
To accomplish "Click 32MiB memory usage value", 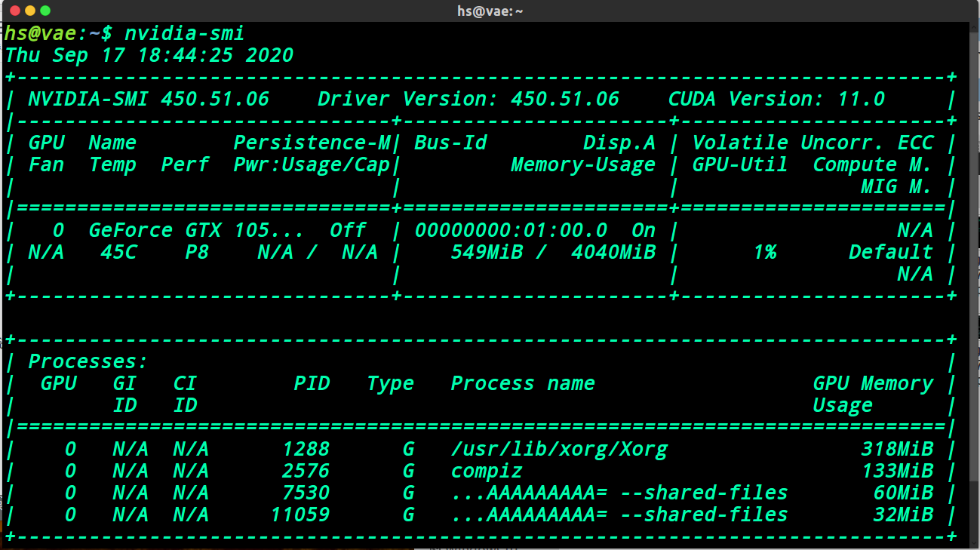I will click(x=903, y=515).
